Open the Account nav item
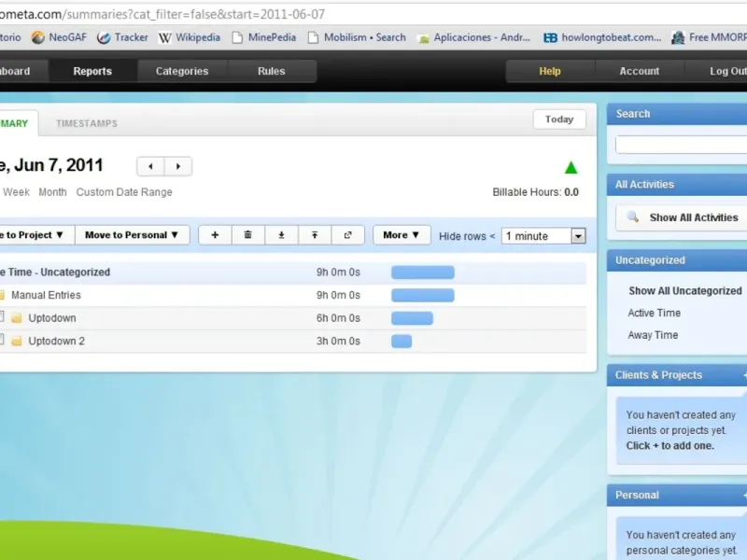The image size is (747, 560). pos(640,71)
